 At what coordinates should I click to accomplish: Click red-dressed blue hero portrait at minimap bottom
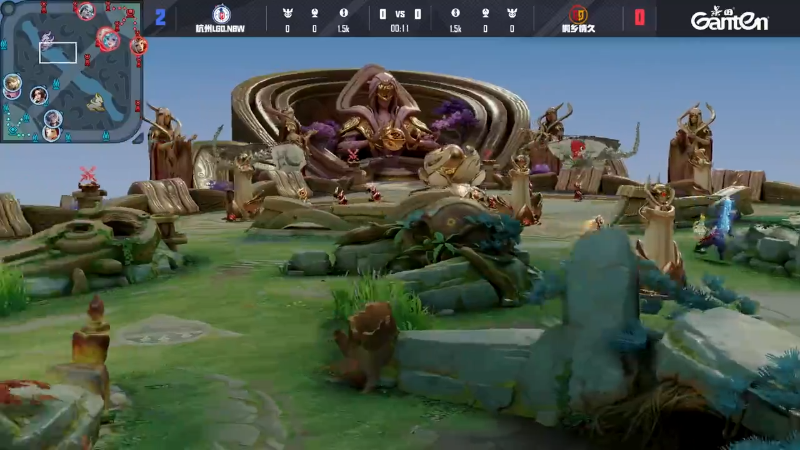(51, 134)
